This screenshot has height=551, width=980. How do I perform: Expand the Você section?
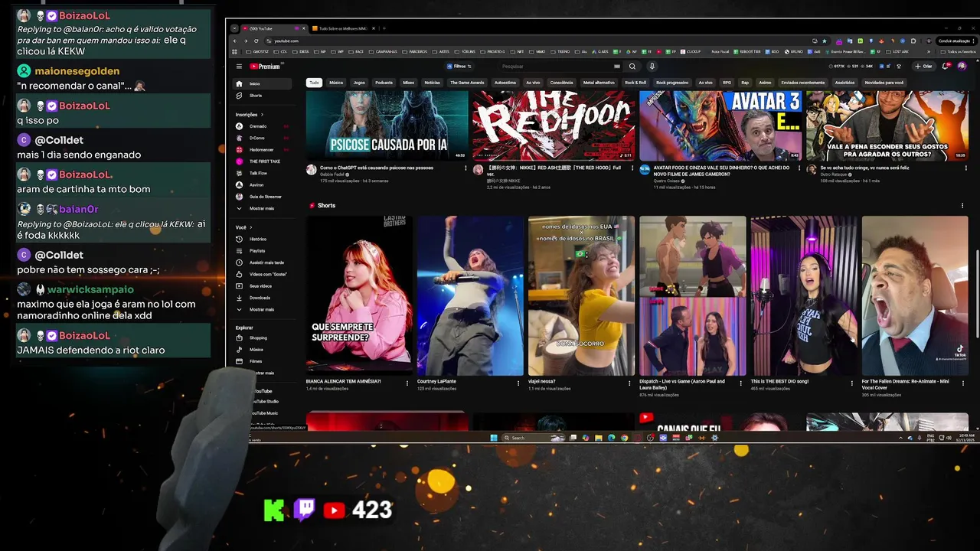(244, 227)
